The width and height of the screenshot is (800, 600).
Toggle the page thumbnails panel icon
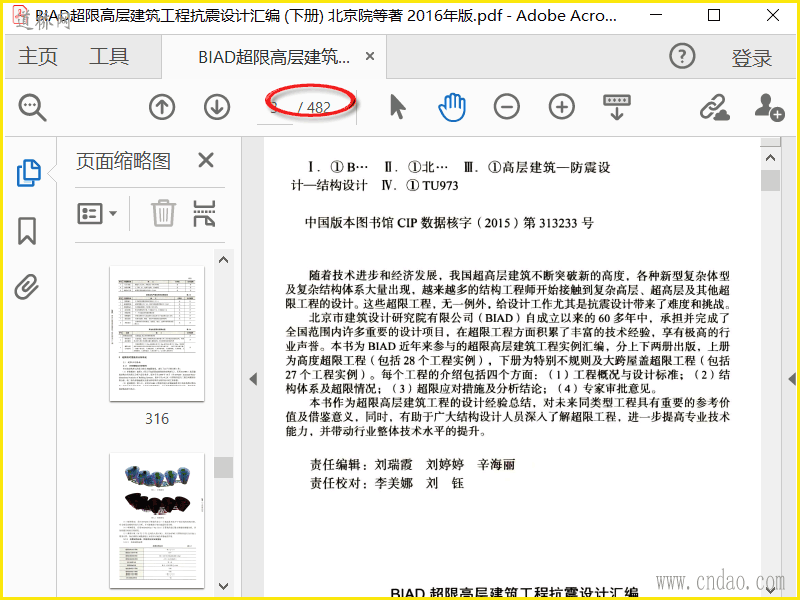tap(29, 173)
